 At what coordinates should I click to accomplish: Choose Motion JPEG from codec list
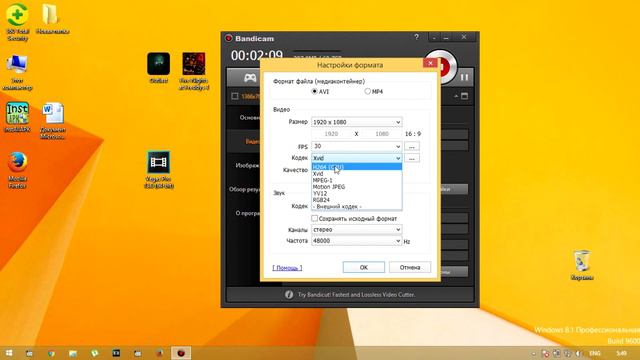(x=357, y=187)
